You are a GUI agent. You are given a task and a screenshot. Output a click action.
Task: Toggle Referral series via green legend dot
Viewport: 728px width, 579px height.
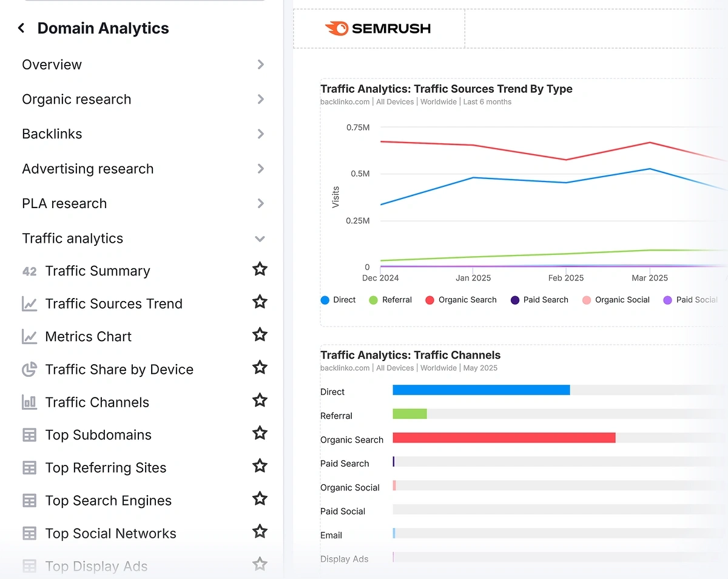pyautogui.click(x=374, y=300)
